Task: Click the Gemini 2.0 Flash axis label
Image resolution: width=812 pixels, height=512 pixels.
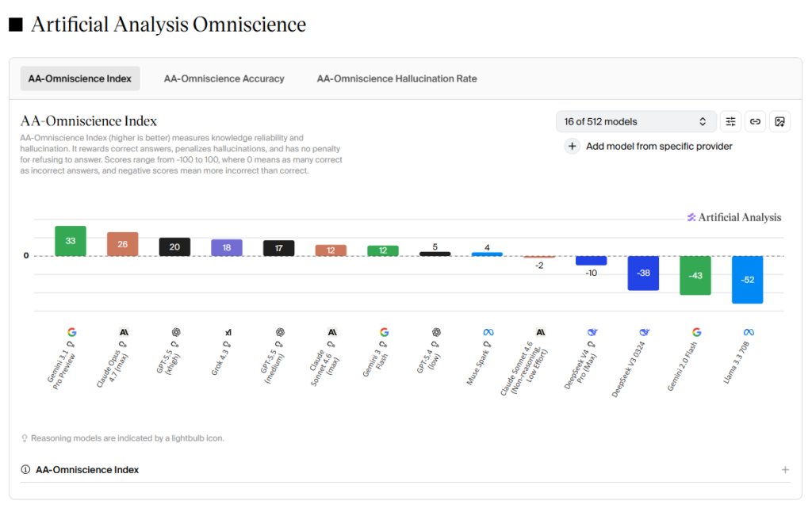Action: 682,366
